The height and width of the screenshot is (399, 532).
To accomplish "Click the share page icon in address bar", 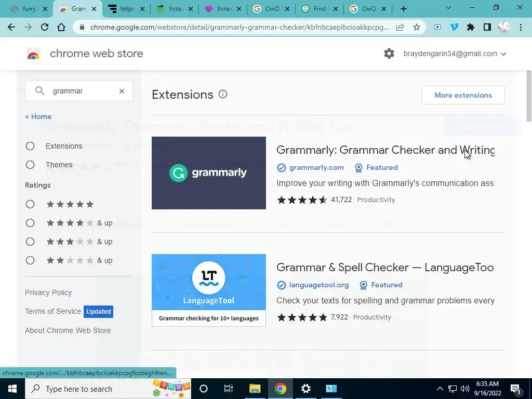I will (x=400, y=27).
